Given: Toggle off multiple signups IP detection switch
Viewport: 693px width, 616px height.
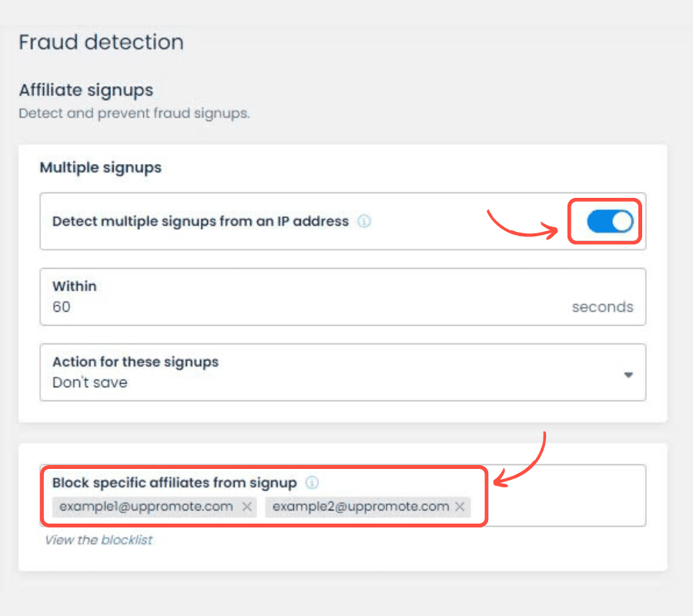Looking at the screenshot, I should click(x=609, y=222).
